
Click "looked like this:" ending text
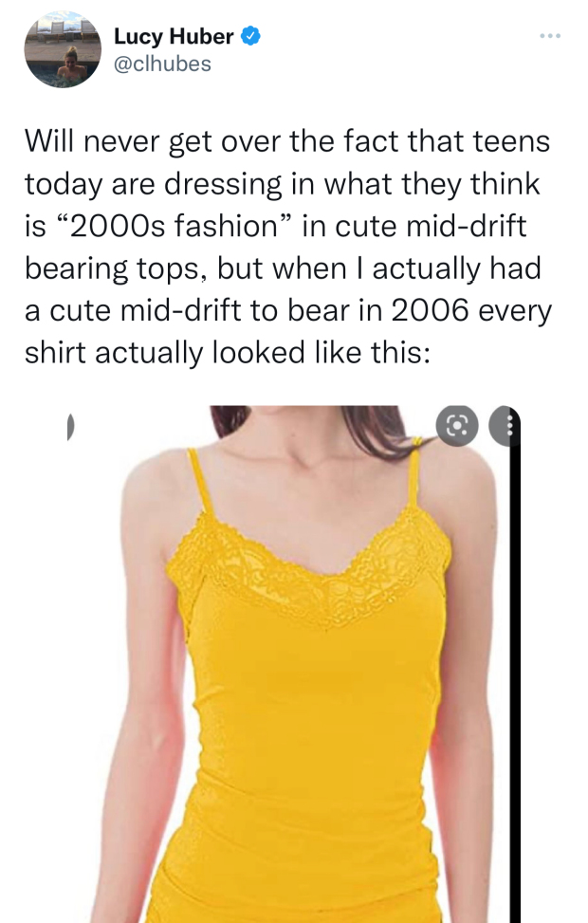tap(321, 353)
